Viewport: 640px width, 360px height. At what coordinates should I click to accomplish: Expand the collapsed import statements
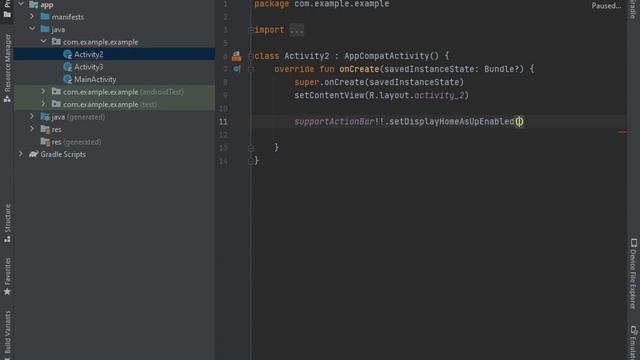point(251,30)
